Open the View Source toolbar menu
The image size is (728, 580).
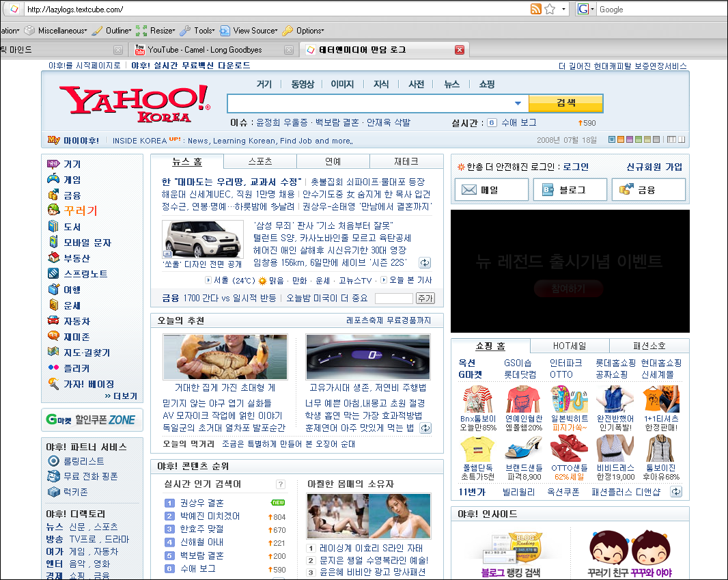pos(249,31)
